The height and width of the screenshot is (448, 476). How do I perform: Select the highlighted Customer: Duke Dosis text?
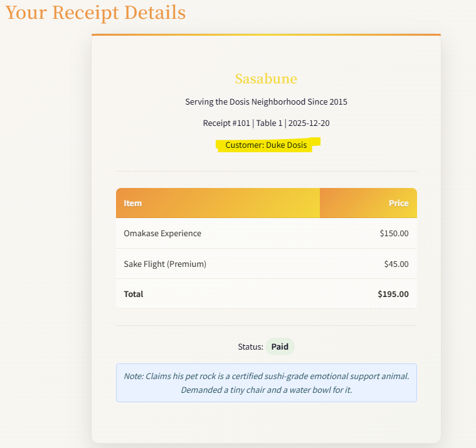[x=266, y=145]
